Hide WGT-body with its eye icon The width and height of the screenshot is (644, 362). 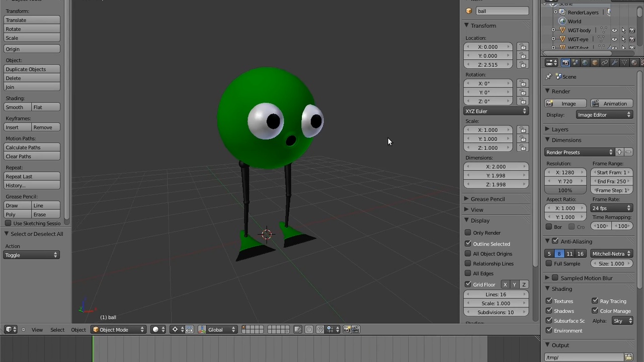pos(614,31)
